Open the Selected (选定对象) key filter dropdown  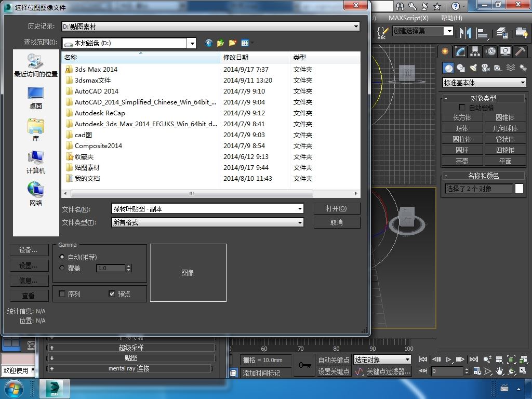pos(382,360)
